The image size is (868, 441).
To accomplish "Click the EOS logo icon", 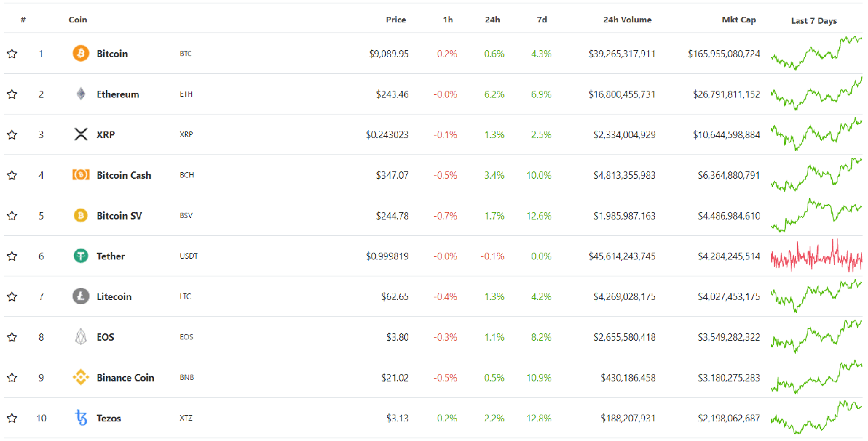I will pyautogui.click(x=81, y=337).
